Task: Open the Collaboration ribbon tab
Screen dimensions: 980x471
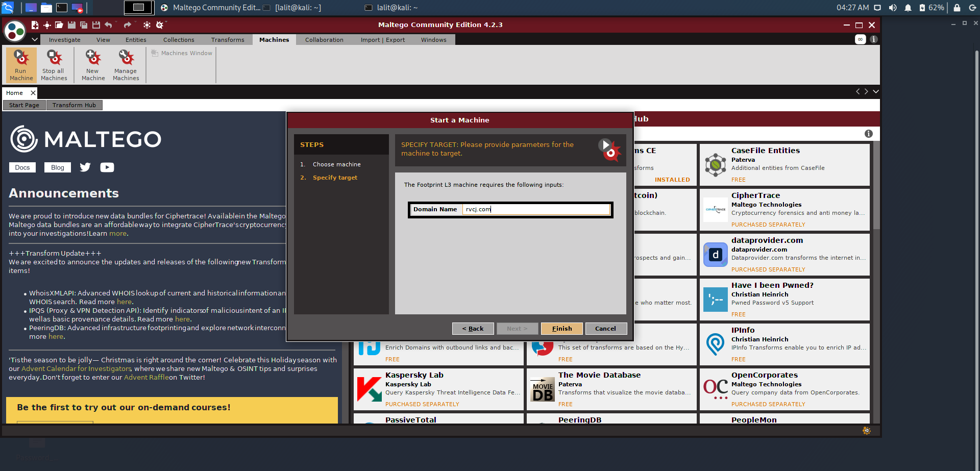Action: (x=324, y=40)
